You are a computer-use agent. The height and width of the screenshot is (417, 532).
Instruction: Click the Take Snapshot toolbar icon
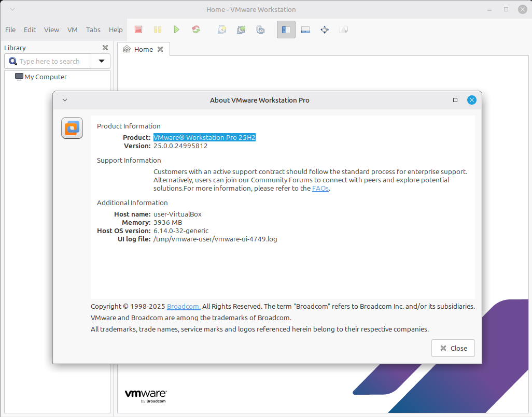(222, 30)
